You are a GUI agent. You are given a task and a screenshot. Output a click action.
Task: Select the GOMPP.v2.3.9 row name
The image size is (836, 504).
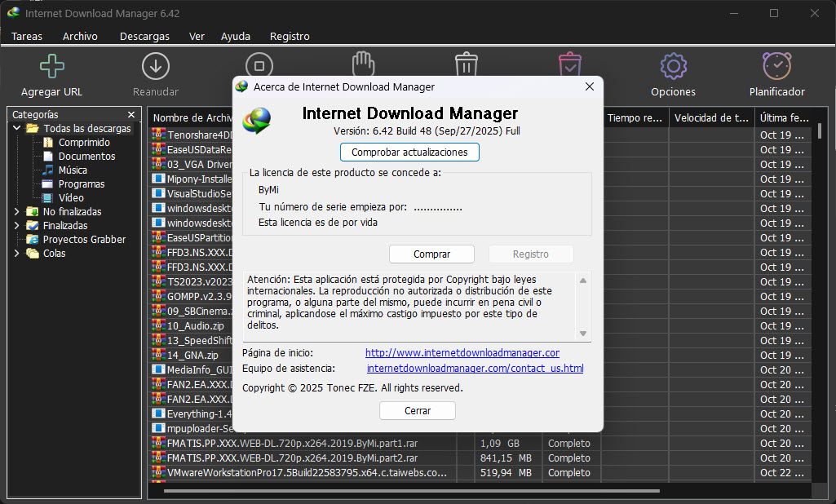(199, 296)
